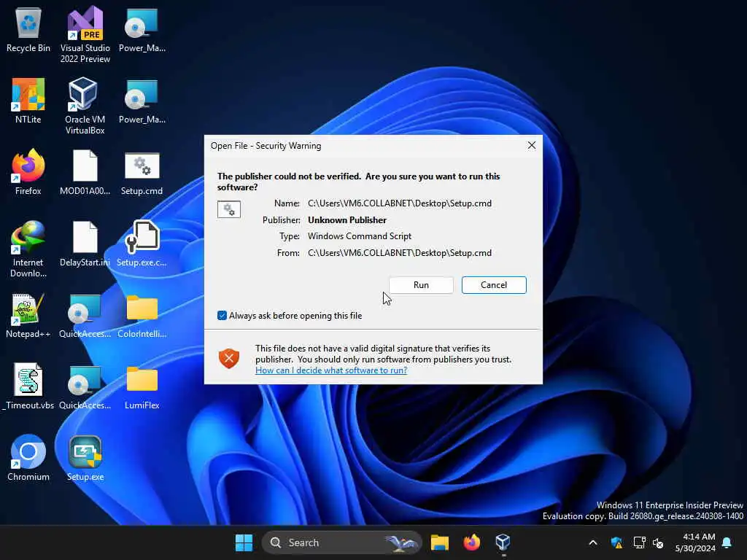Select the second Power_Ma... icon beside VirtualBox

tap(142, 101)
